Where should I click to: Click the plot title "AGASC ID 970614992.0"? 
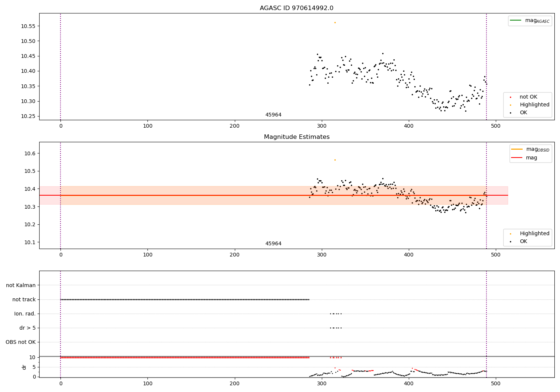pyautogui.click(x=296, y=8)
